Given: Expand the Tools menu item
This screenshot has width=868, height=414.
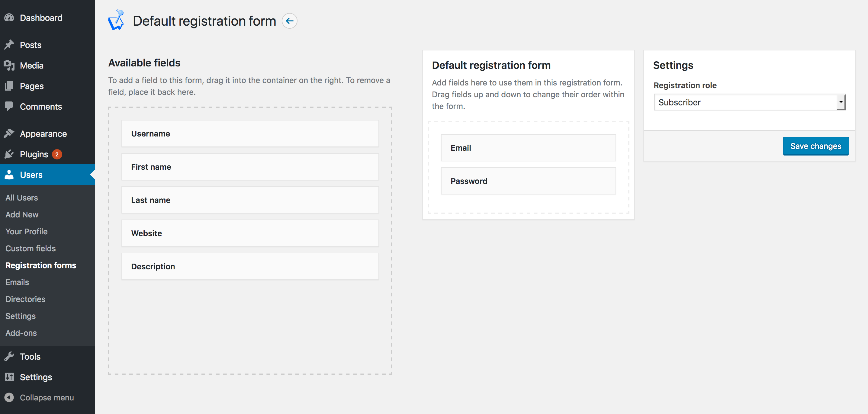Looking at the screenshot, I should (30, 356).
